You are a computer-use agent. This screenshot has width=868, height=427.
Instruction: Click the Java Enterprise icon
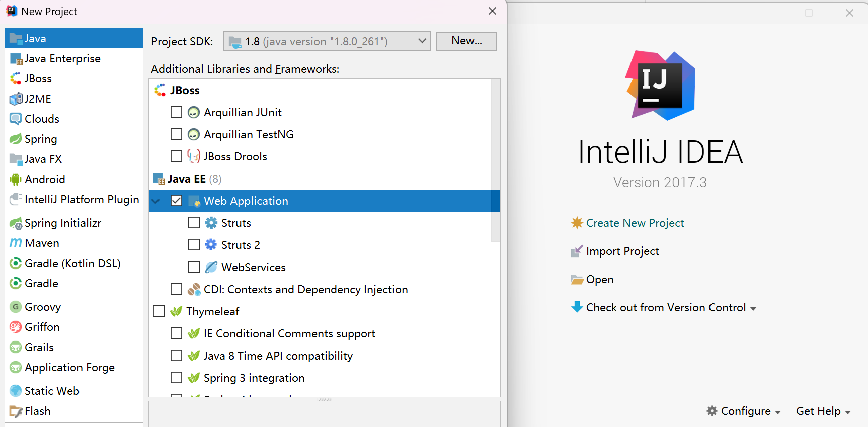click(x=16, y=59)
